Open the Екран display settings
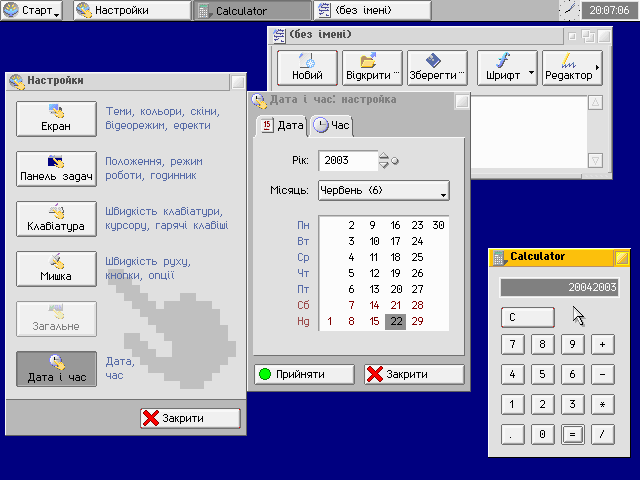Screen dimensions: 640x480 click(x=56, y=118)
